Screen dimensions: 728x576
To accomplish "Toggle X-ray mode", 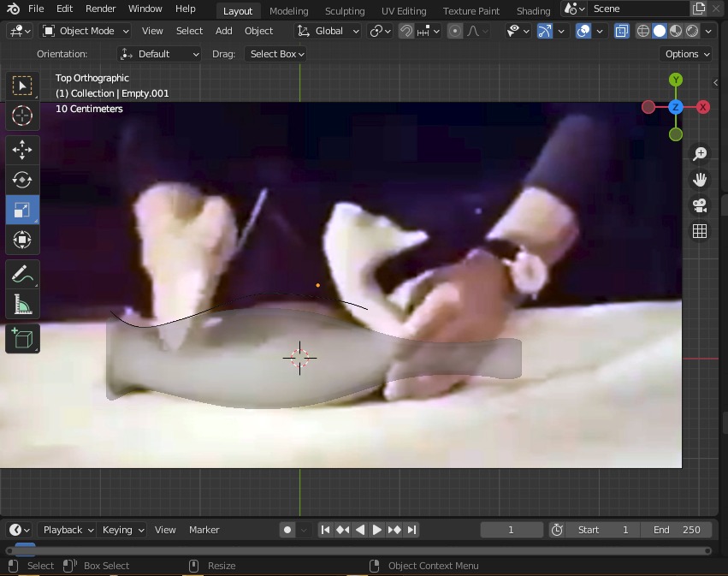I will point(622,31).
